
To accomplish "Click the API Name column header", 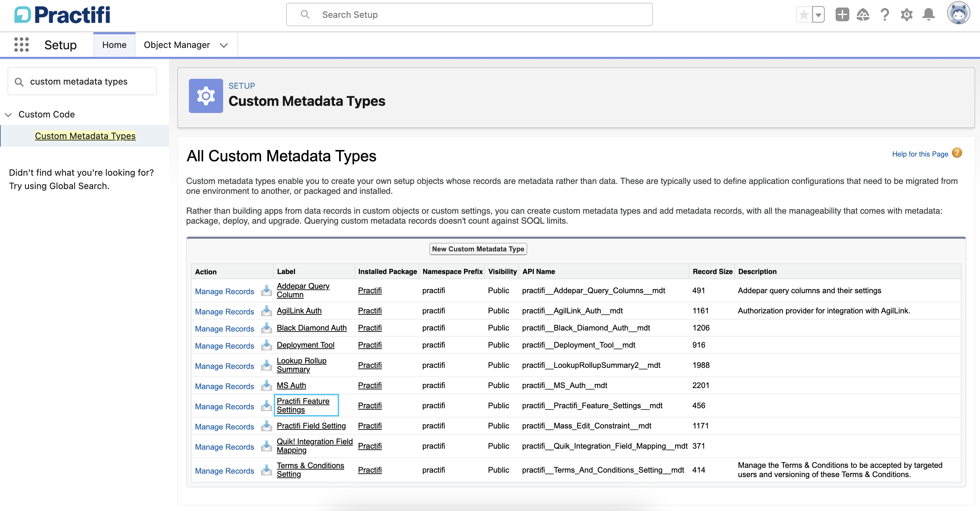I will tap(538, 272).
